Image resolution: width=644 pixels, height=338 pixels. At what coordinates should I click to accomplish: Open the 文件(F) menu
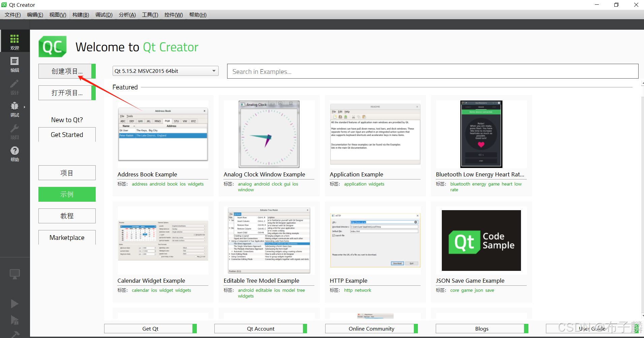pyautogui.click(x=13, y=15)
